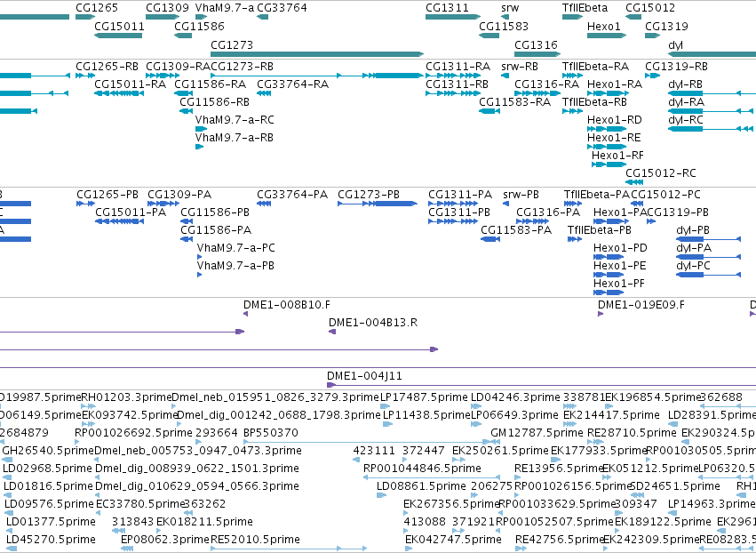Viewport: 756px width, 553px height.
Task: Click the CG1311-RA transcript label
Action: click(x=458, y=66)
